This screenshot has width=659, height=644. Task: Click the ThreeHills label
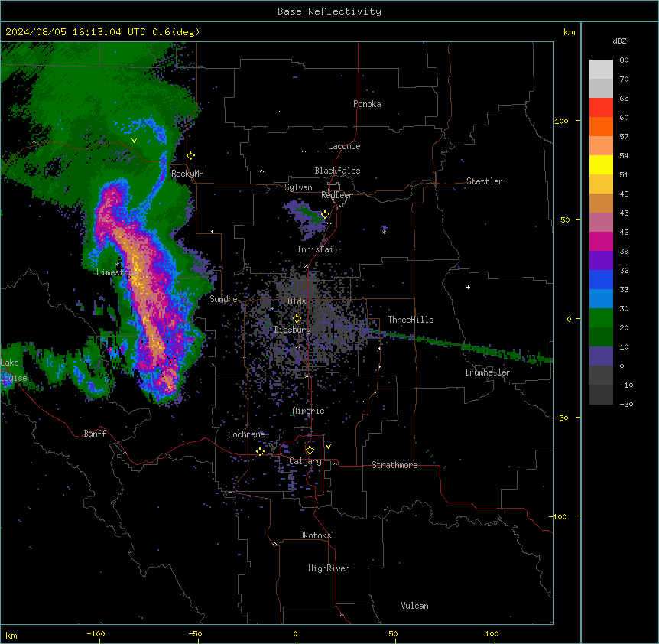[411, 320]
